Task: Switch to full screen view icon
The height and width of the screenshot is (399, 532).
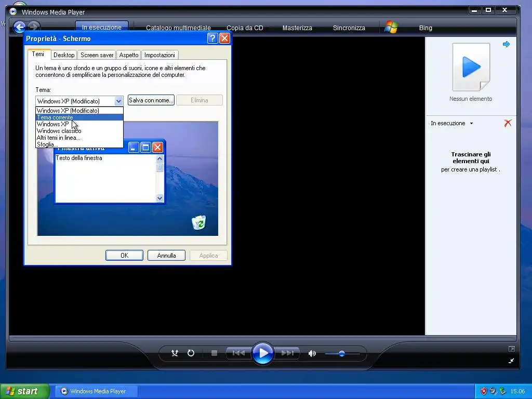Action: tap(512, 349)
